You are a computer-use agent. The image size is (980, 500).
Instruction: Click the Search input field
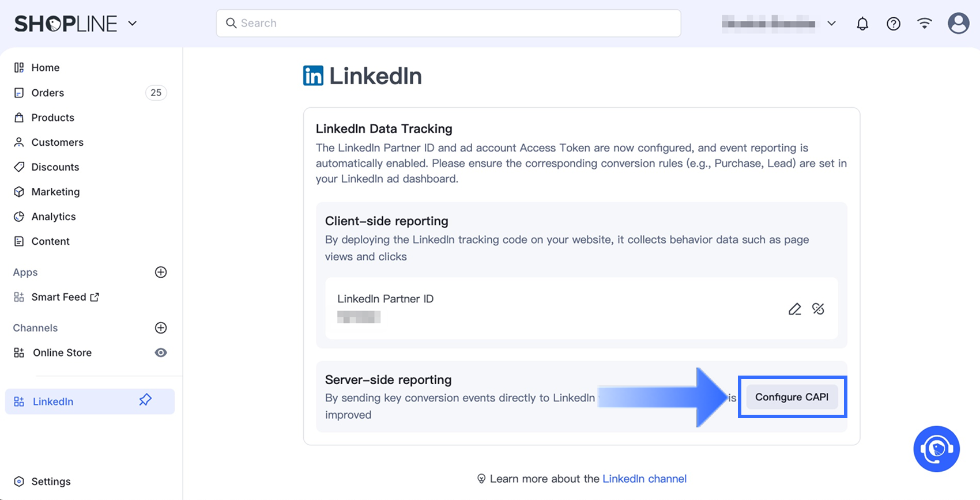[x=448, y=23]
